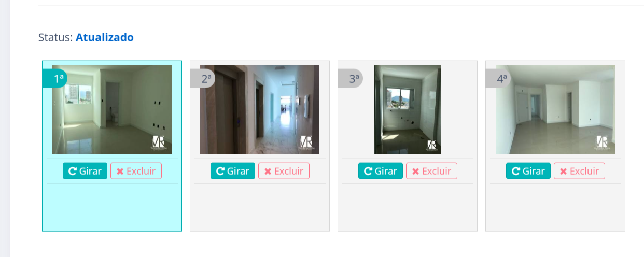Image resolution: width=644 pixels, height=257 pixels.
Task: Select the 1st room photo thumbnail
Action: (112, 109)
